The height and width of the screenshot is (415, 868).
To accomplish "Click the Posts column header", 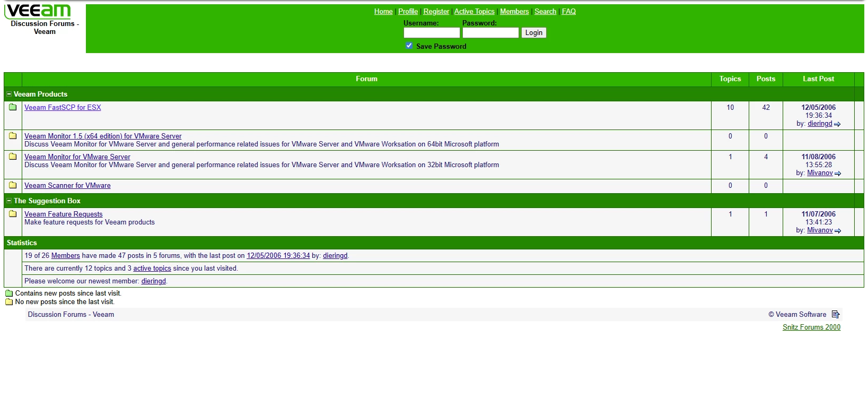I will point(766,79).
